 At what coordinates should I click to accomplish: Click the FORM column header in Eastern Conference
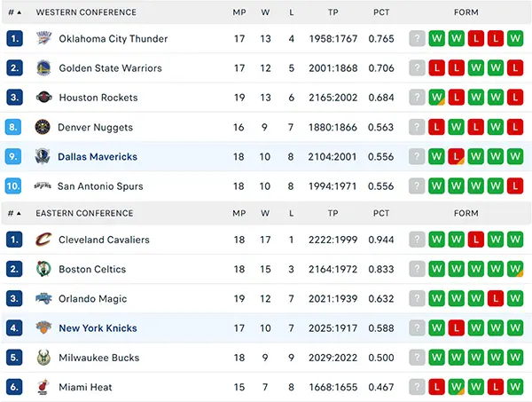(466, 213)
